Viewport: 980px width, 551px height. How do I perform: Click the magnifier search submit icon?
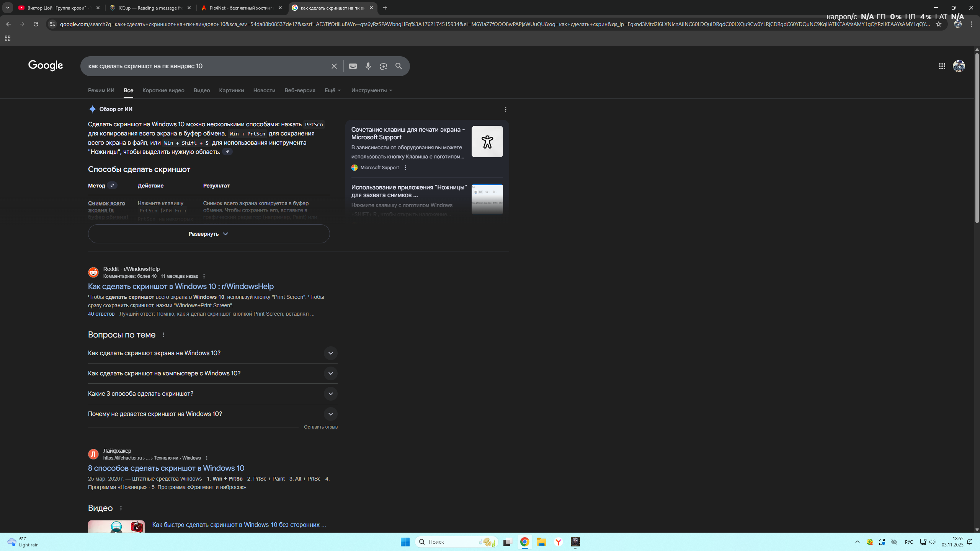pyautogui.click(x=399, y=66)
